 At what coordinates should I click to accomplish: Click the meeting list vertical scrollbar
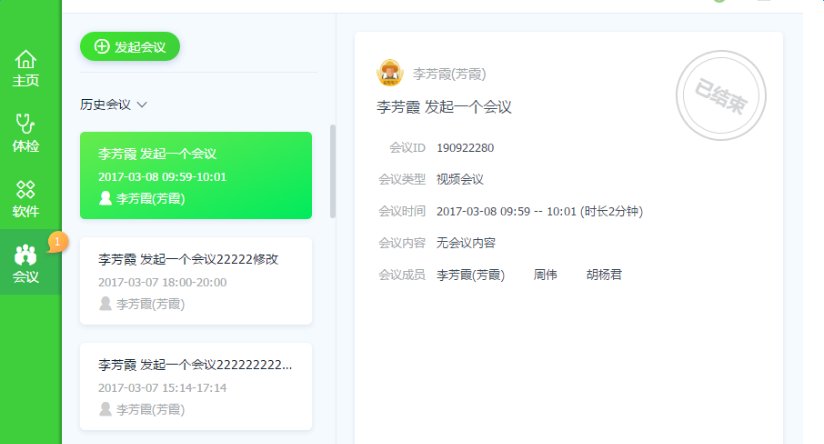tap(332, 171)
